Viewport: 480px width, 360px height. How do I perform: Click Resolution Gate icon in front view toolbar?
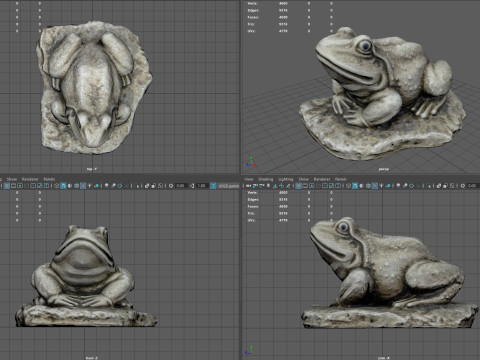click(x=20, y=186)
